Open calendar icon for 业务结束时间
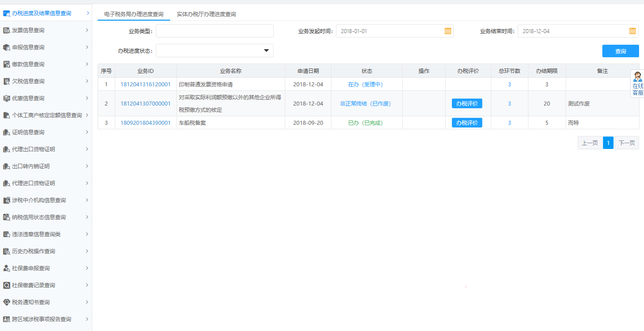Screen dimensions: 644x331 632,31
